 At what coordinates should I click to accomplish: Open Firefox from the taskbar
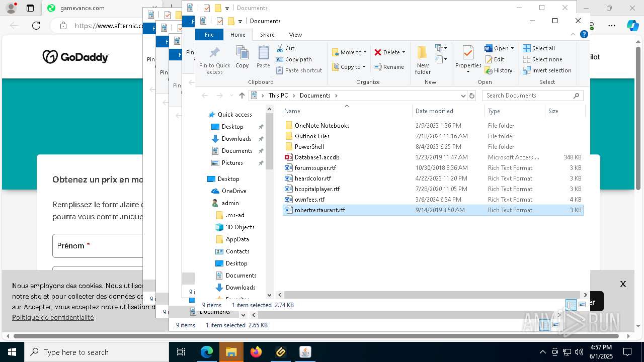[256, 352]
